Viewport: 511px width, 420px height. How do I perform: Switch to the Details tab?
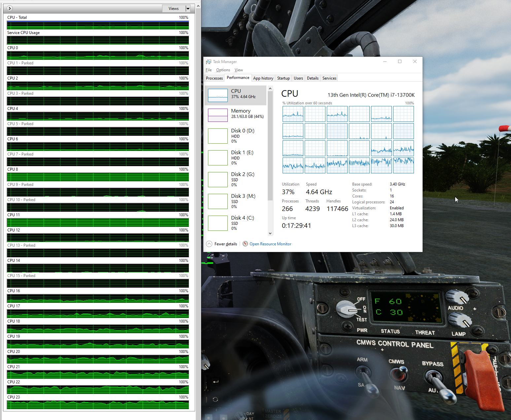click(313, 78)
